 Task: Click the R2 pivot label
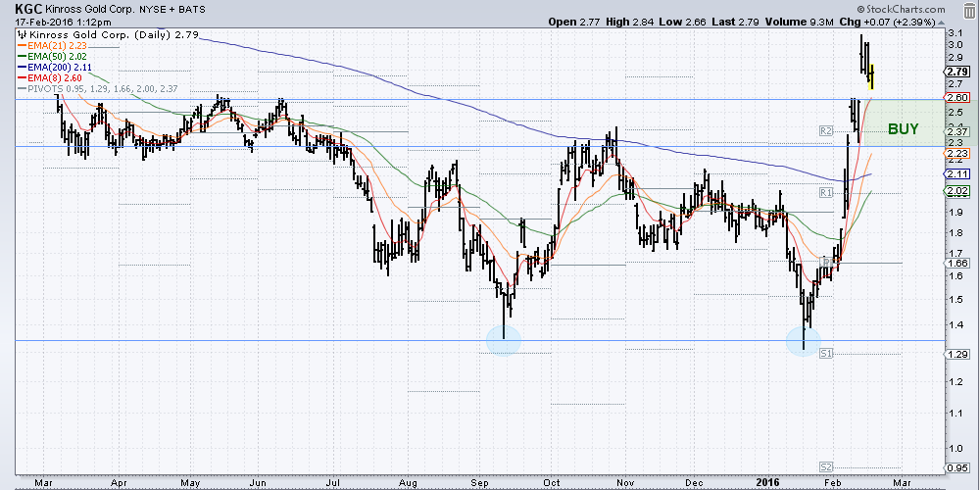point(826,131)
